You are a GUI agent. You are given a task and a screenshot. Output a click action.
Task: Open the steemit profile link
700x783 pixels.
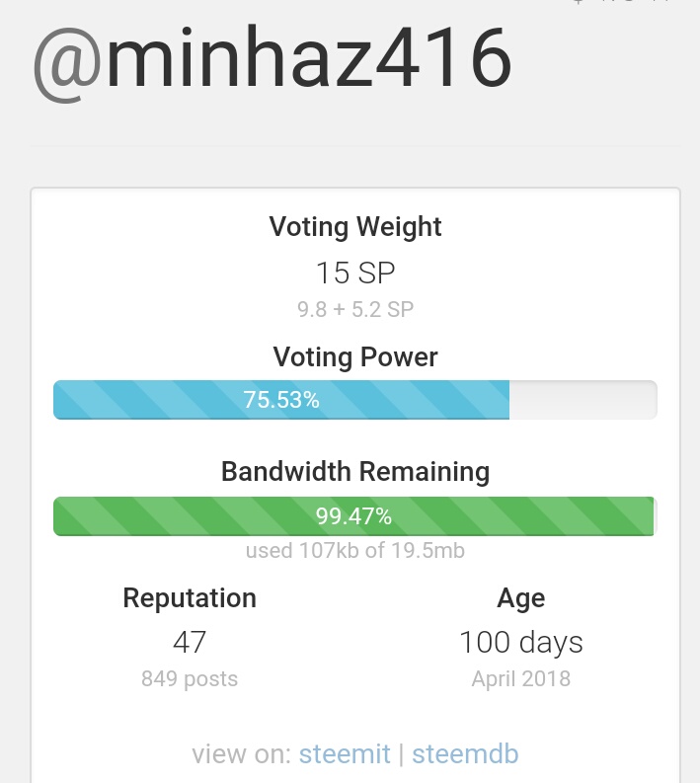click(x=344, y=754)
